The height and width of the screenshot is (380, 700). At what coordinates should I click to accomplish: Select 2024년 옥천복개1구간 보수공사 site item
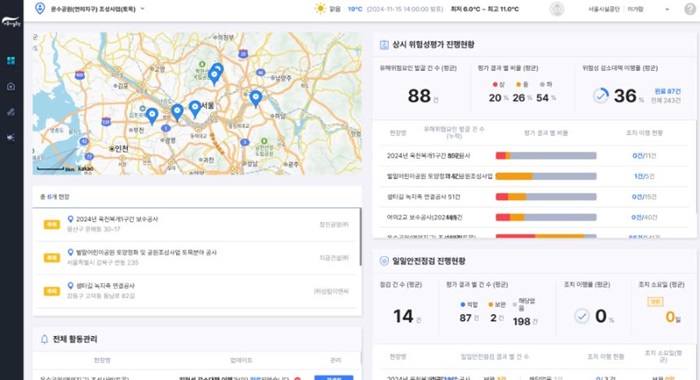coord(196,224)
